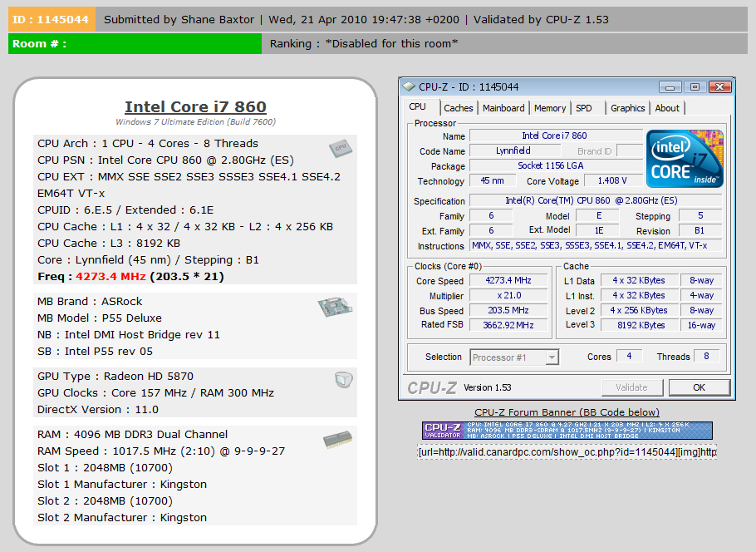Open the Memory tab

point(550,108)
